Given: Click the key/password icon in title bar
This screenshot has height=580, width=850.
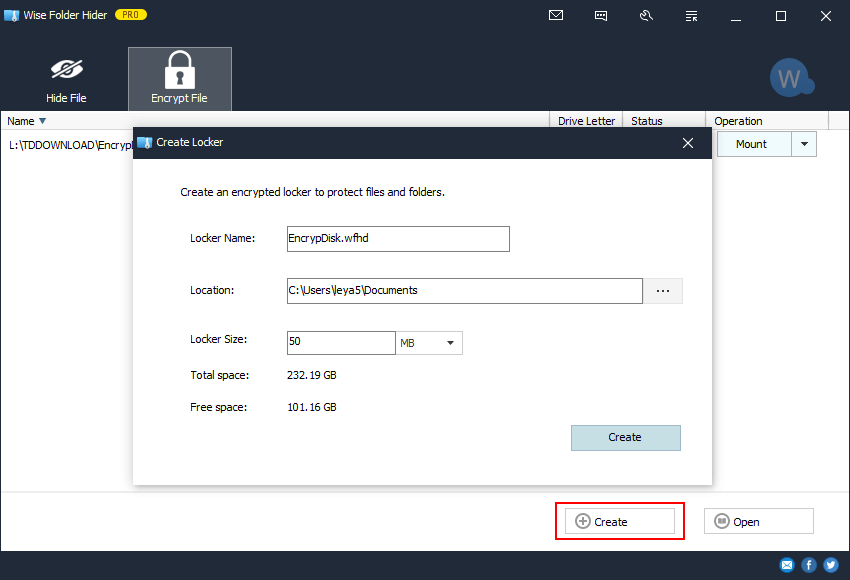Looking at the screenshot, I should pos(646,16).
